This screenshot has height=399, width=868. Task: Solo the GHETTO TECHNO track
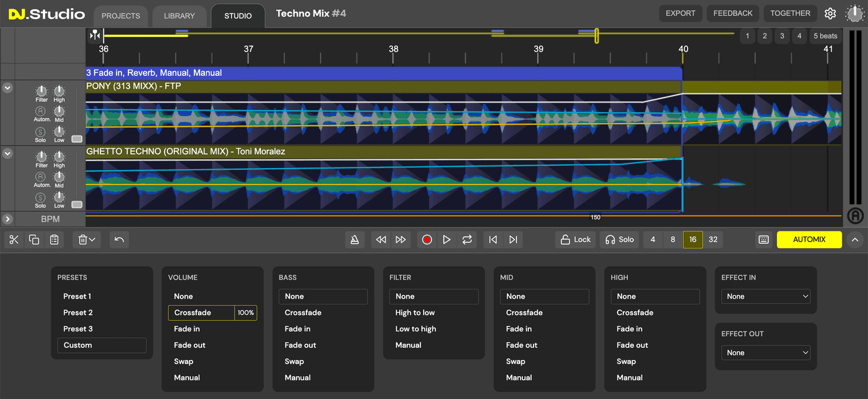(x=40, y=197)
